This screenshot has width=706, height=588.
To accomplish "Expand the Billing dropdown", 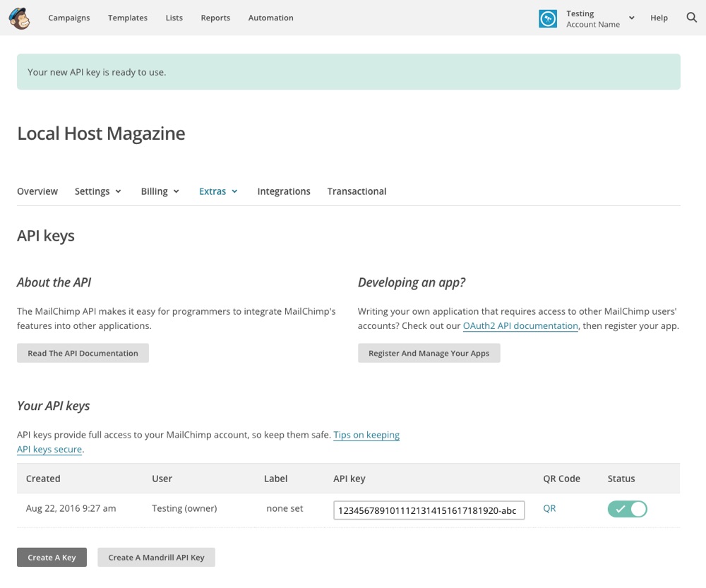I will pos(160,191).
